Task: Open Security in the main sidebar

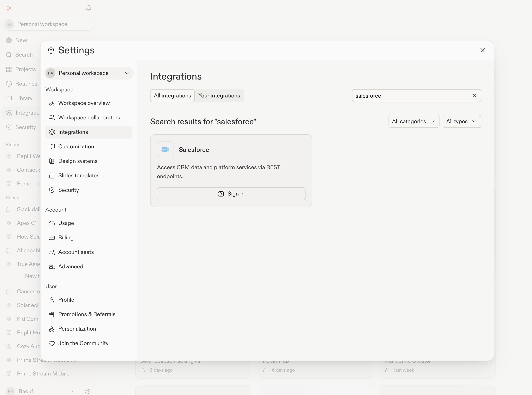Action: click(x=21, y=127)
